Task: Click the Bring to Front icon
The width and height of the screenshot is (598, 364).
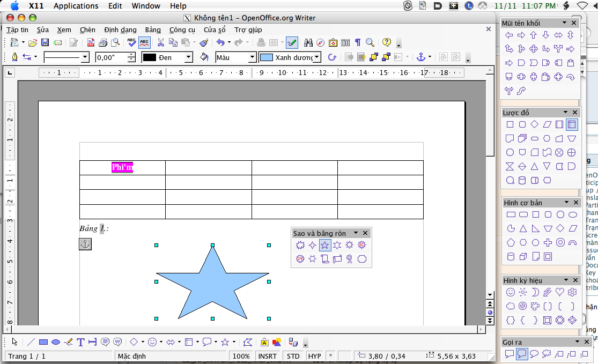Action: (x=373, y=57)
